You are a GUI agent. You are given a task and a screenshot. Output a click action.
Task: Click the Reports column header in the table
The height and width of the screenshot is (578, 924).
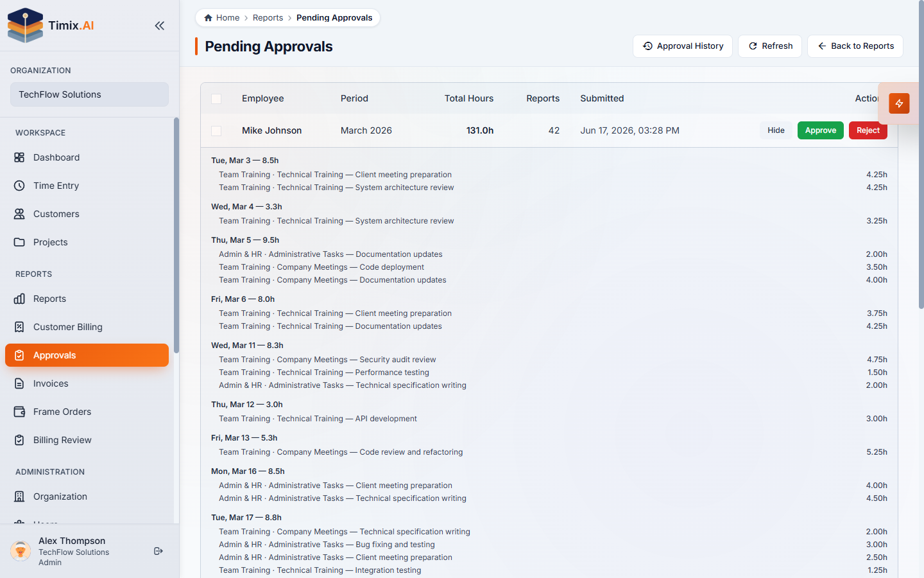pos(543,98)
